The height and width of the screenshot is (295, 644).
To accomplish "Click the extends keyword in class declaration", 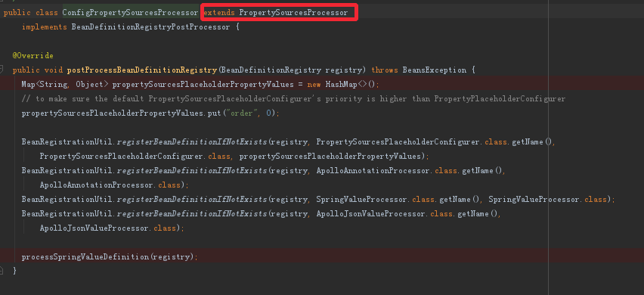I will click(220, 13).
